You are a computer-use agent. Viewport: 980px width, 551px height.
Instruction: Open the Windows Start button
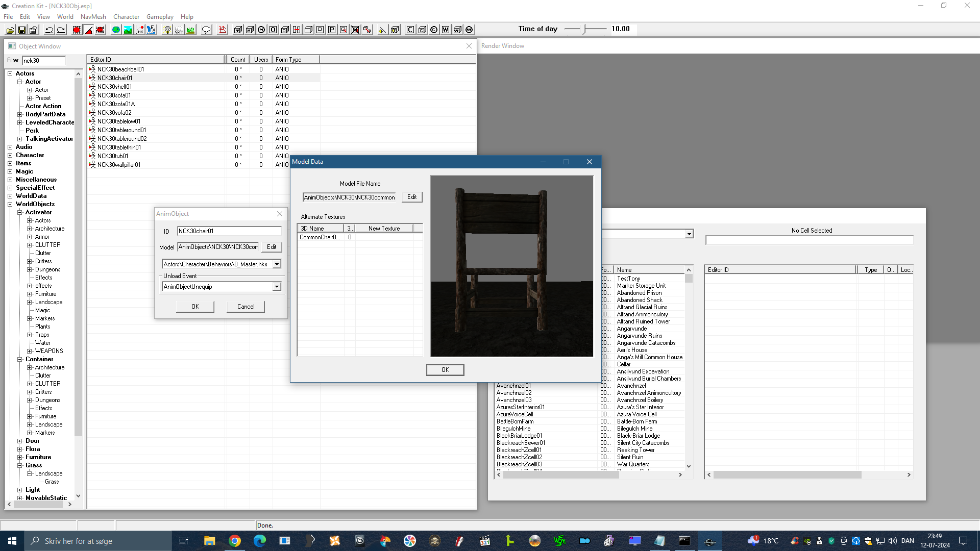tap(12, 541)
